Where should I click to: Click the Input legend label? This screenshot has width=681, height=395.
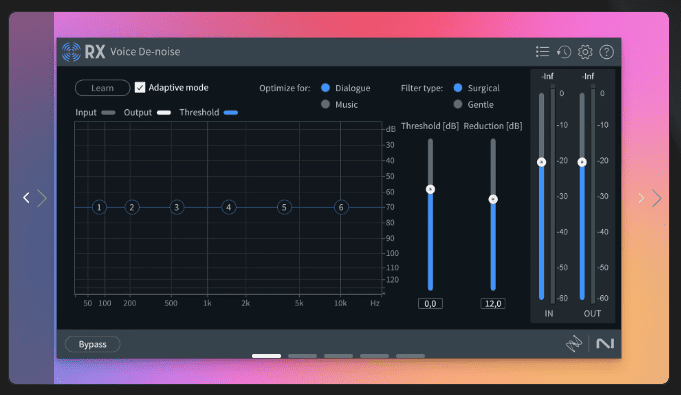[x=86, y=113]
